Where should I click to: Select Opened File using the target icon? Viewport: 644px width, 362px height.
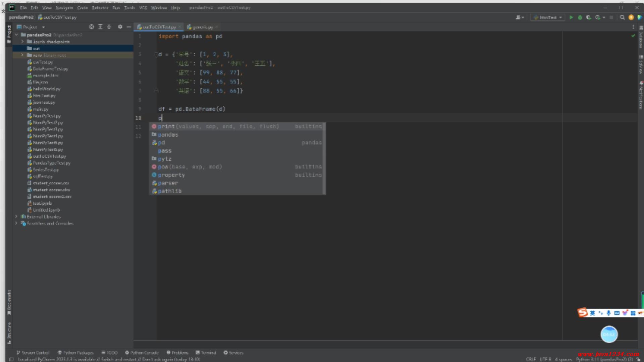pos(92,27)
